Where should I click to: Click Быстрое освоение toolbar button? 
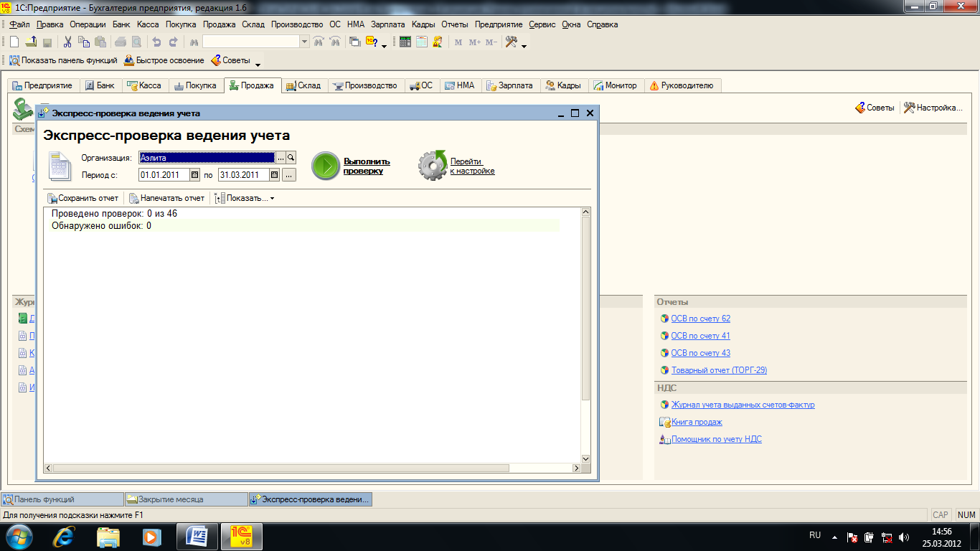(x=164, y=60)
